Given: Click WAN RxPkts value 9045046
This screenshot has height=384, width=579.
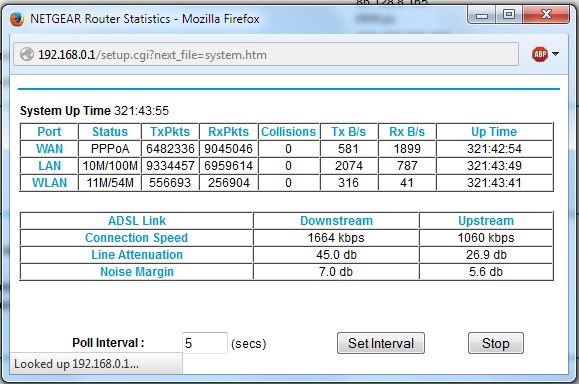Looking at the screenshot, I should [x=228, y=149].
